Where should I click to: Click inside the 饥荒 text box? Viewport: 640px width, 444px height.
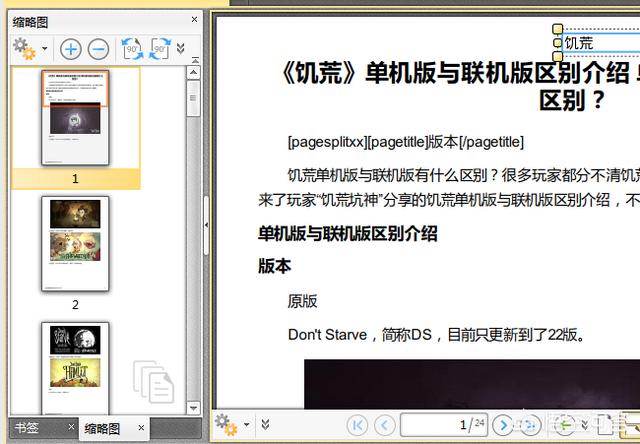pos(601,43)
